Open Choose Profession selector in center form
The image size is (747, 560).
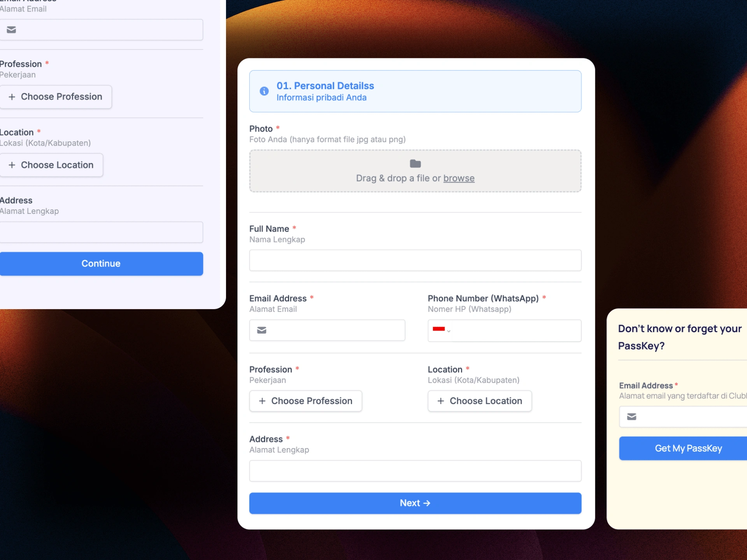tap(305, 401)
